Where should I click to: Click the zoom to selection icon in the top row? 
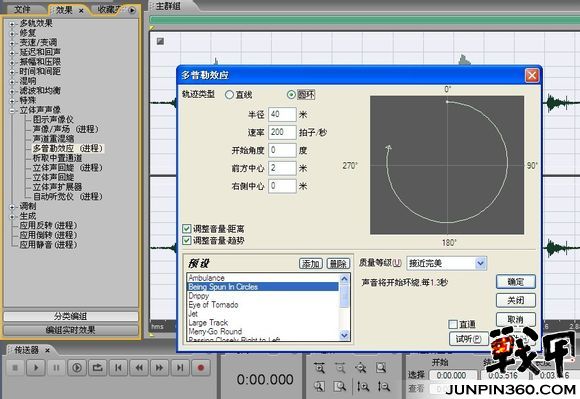(x=381, y=368)
